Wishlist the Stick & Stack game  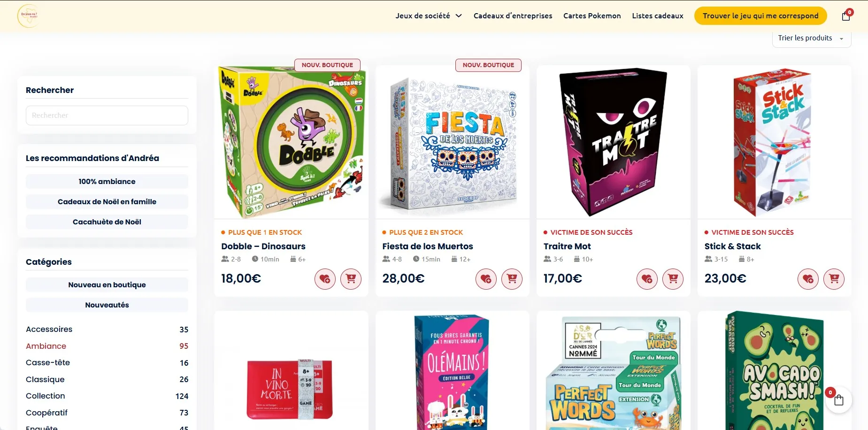coord(808,279)
